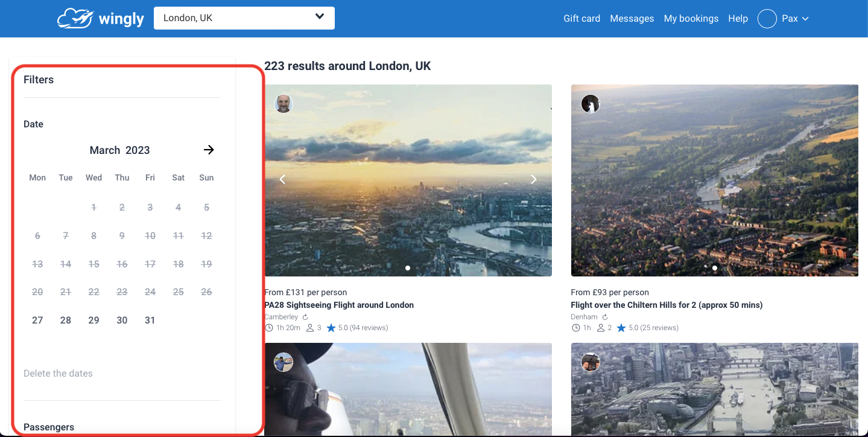
Task: Show next photo of PA28 flight
Action: click(x=533, y=179)
